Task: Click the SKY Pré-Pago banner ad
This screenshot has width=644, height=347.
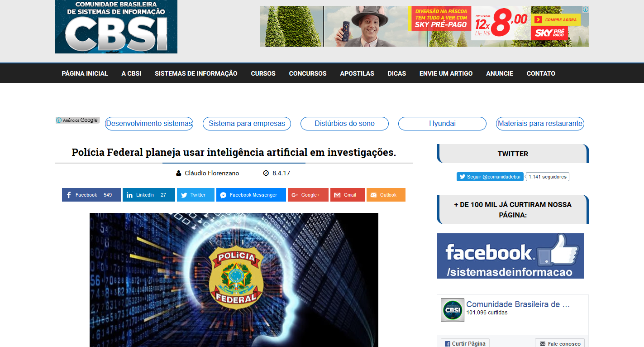Action: point(425,26)
